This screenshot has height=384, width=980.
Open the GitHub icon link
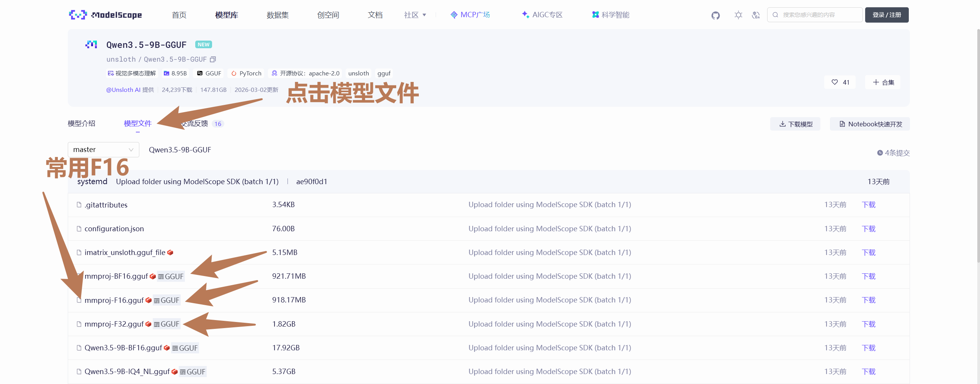point(715,15)
